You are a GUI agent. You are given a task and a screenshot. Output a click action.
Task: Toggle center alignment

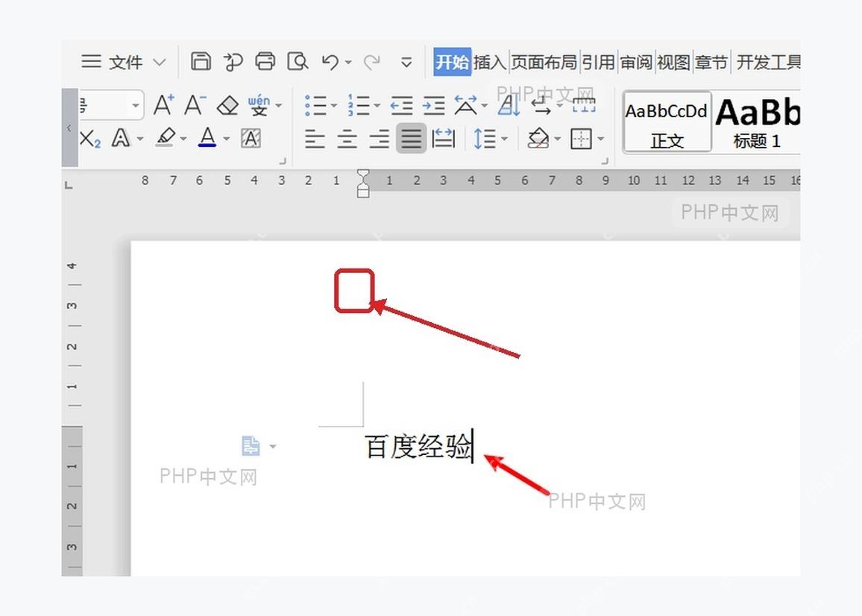point(347,139)
